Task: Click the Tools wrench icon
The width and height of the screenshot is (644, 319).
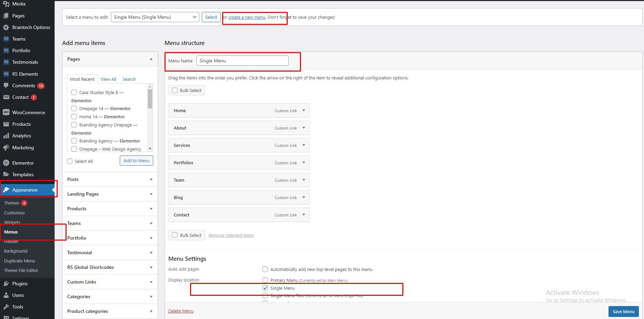Action: click(x=6, y=307)
